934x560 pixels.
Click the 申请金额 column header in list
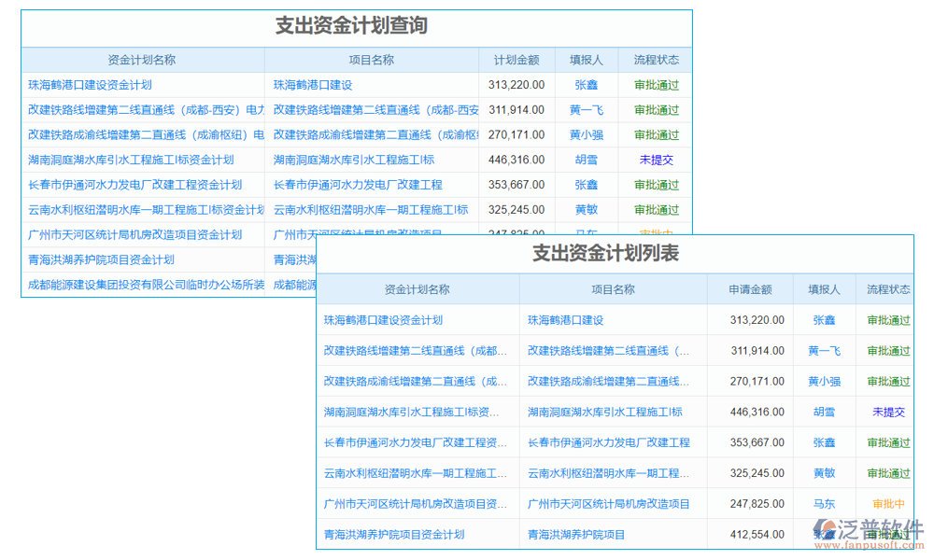point(754,289)
